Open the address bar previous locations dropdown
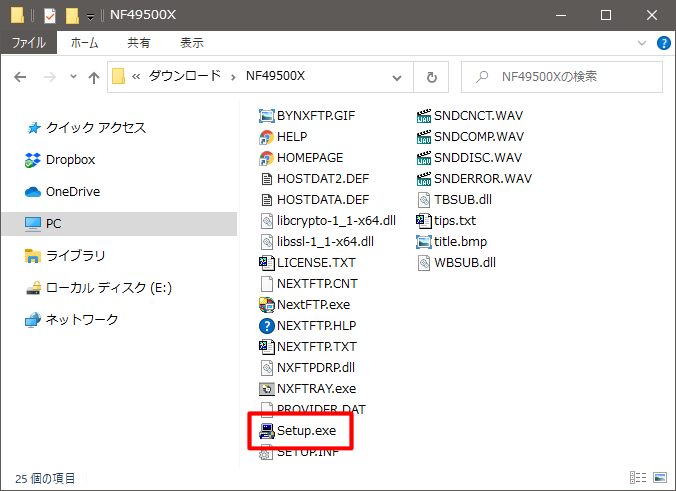The height and width of the screenshot is (491, 676). point(397,77)
